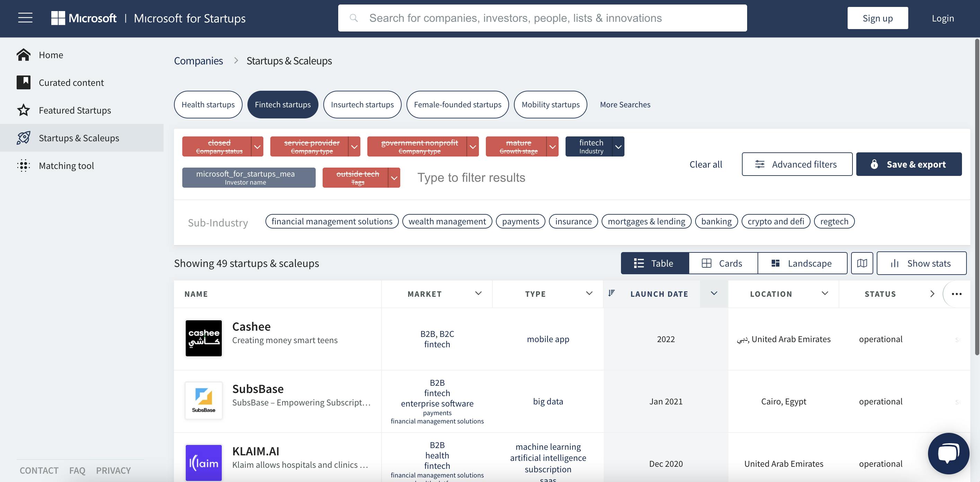Click the Save & export lock icon
980x482 pixels.
point(874,164)
